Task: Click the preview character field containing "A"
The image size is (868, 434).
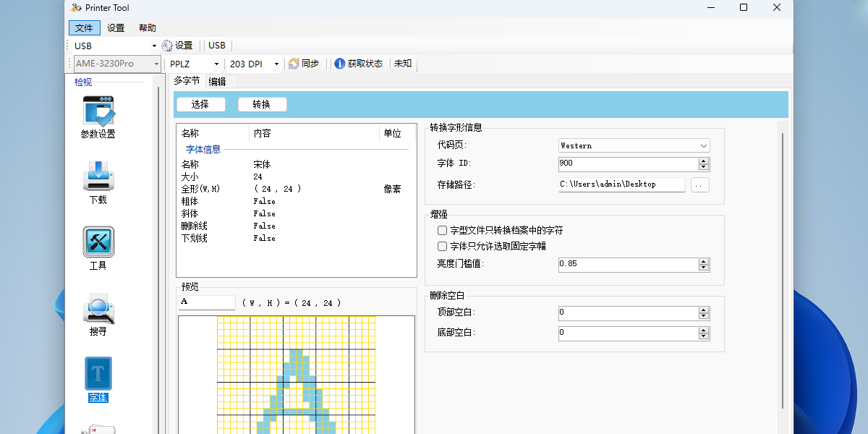Action: point(207,303)
